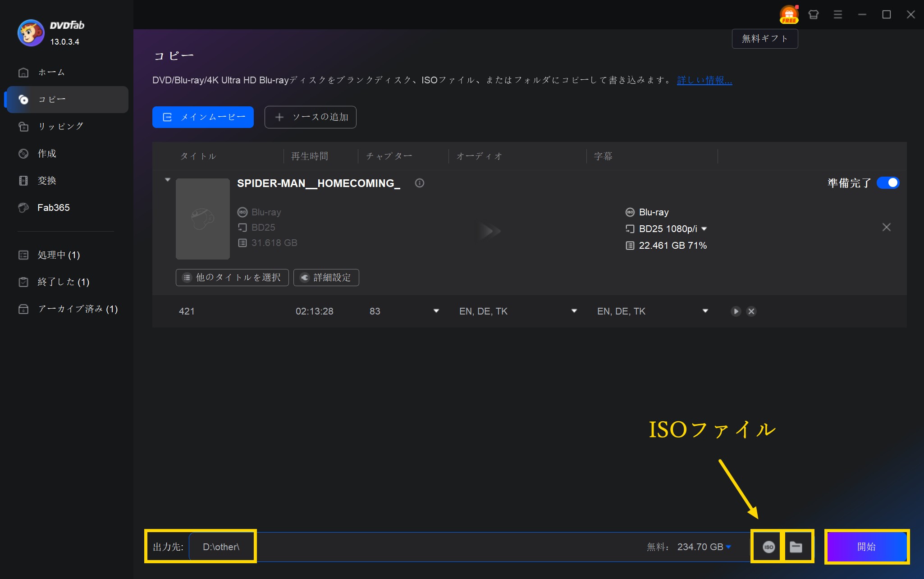Click the SPIDER-MAN__HOMECOMING_ title text

[x=319, y=183]
